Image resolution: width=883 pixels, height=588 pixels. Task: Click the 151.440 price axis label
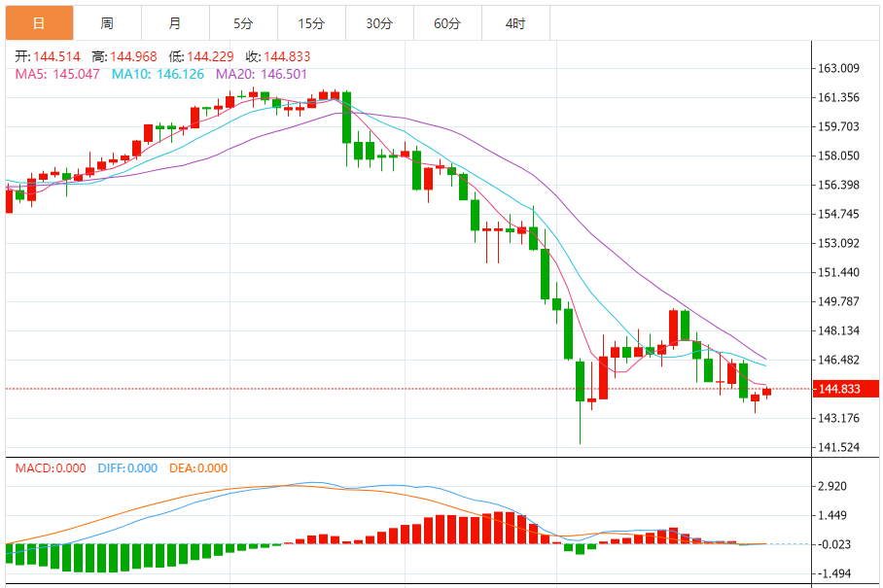click(x=838, y=272)
